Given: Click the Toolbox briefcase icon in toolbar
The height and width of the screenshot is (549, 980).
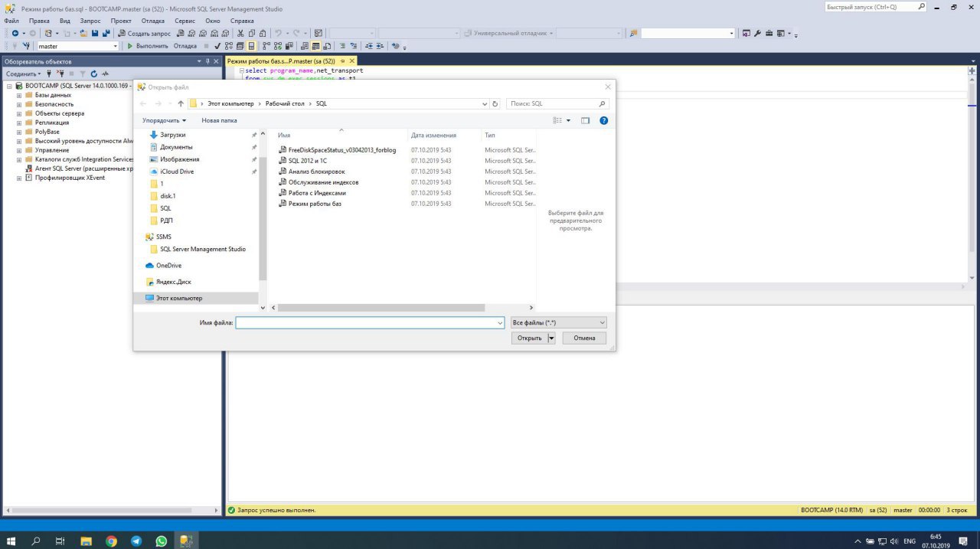Looking at the screenshot, I should (x=769, y=33).
